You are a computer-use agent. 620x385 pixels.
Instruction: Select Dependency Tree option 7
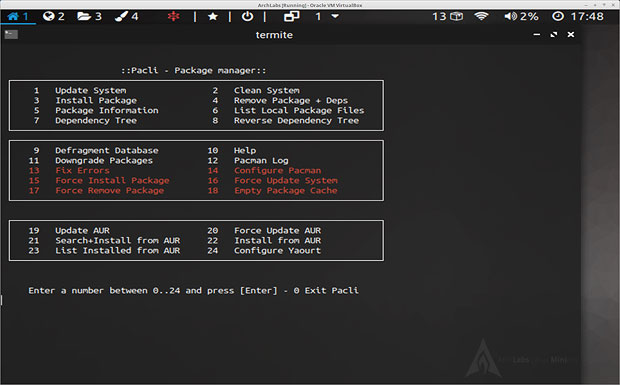coord(96,121)
